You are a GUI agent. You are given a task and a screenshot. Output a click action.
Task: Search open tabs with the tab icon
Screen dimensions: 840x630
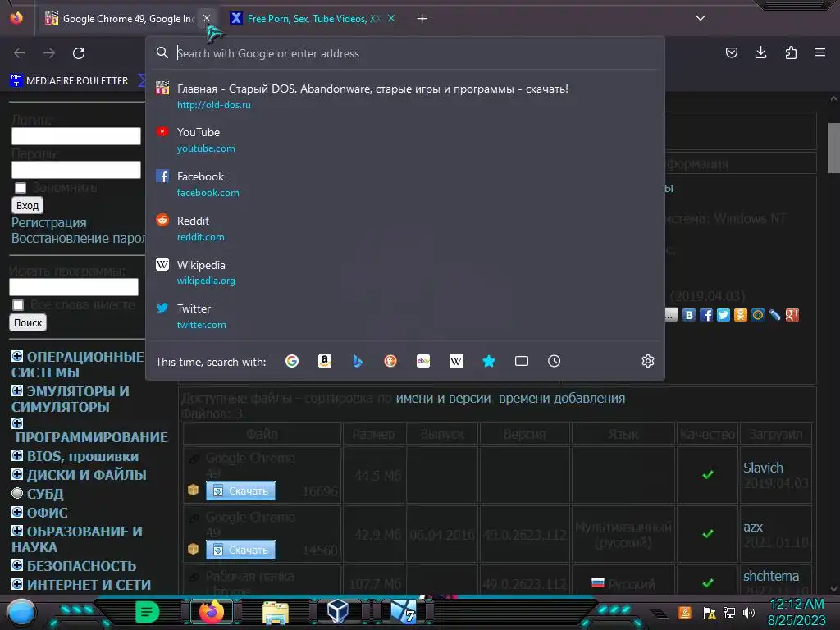(521, 361)
